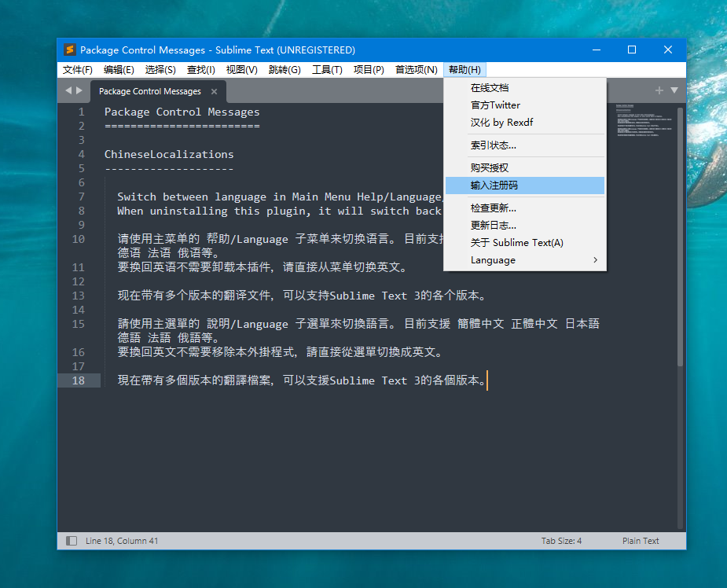Click the line starting 现在带有多个版本的翻译文件
Screen dimensions: 727x588
click(x=301, y=296)
